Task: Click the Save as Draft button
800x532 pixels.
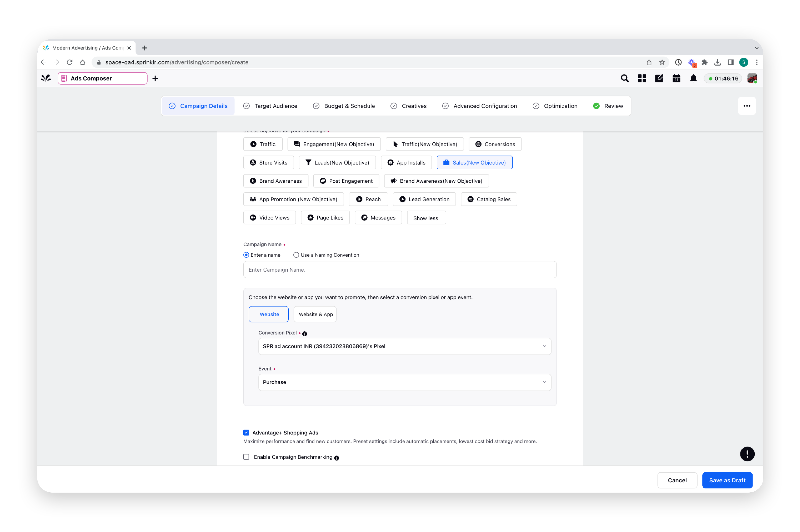Action: tap(727, 480)
